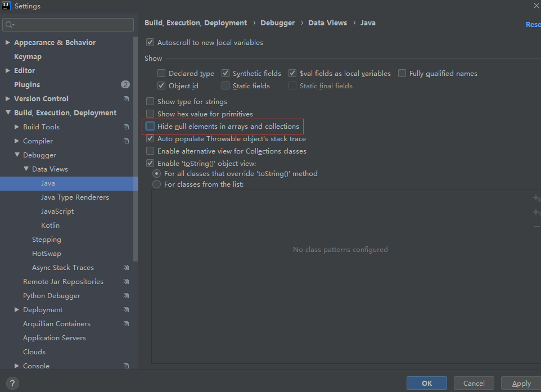The width and height of the screenshot is (541, 392).
Task: Expand the Editor section arrow
Action: [x=7, y=70]
